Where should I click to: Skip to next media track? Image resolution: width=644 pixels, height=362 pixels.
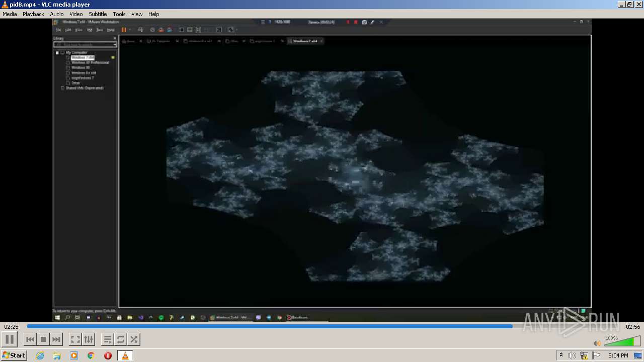point(56,339)
